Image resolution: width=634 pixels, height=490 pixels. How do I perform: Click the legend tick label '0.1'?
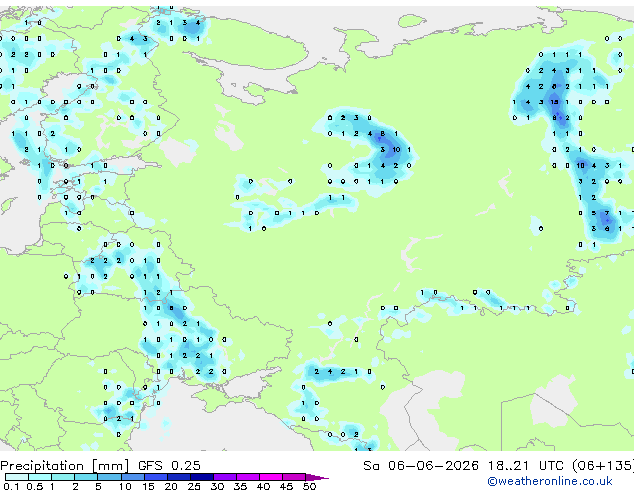[11, 486]
